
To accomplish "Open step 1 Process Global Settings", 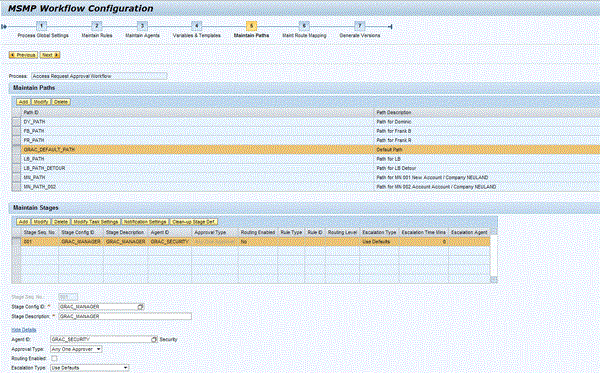I will [42, 26].
